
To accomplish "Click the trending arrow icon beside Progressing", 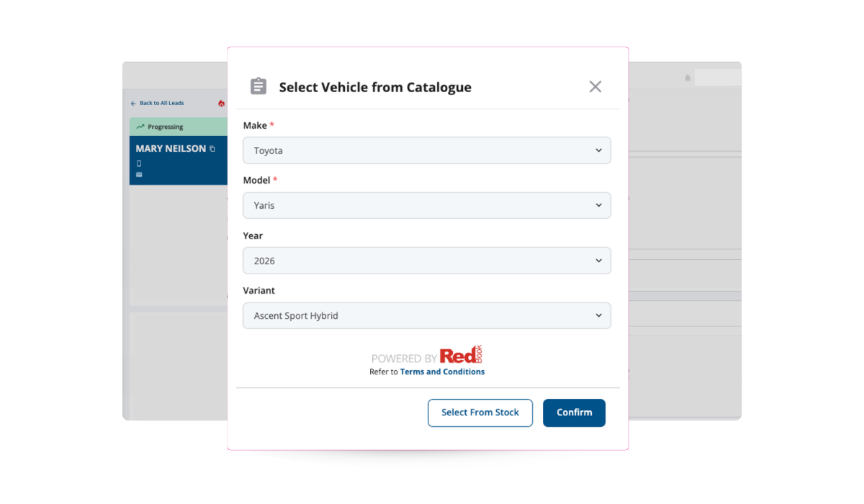I will coord(140,127).
